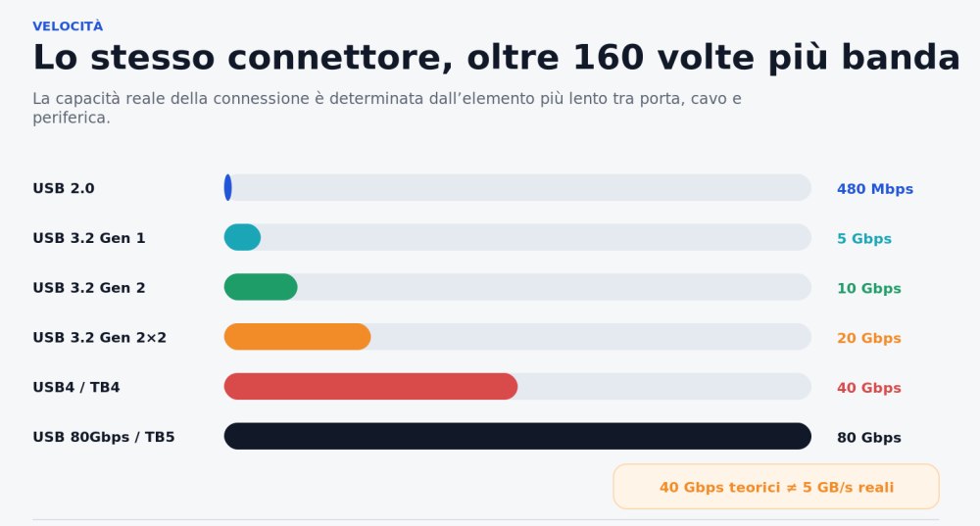Select the USB 3.2 Gen 2×2 label
The width and height of the screenshot is (980, 526).
99,337
